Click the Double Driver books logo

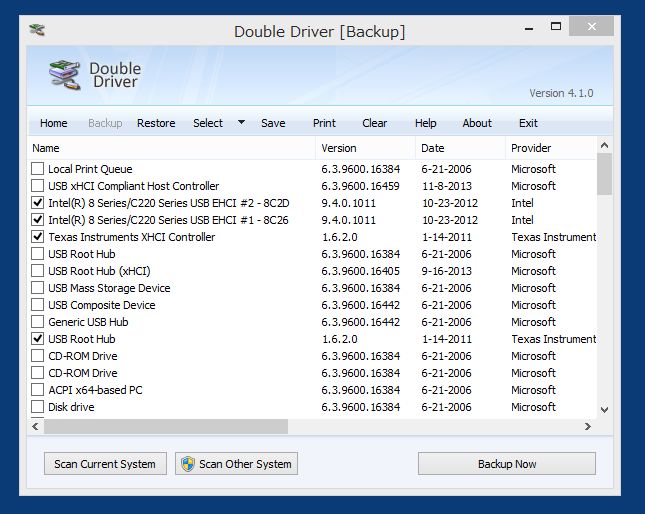(65, 75)
